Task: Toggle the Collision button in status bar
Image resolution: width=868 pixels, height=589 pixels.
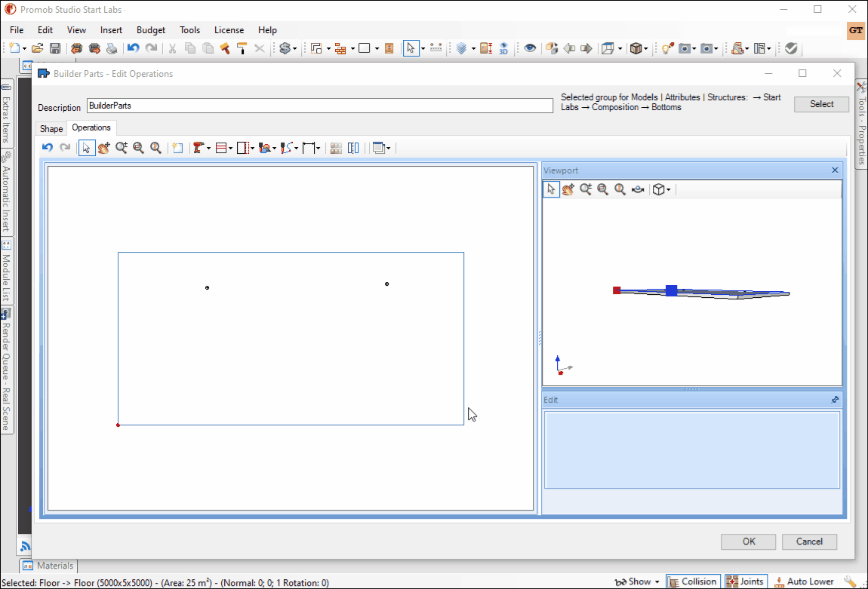Action: click(692, 581)
